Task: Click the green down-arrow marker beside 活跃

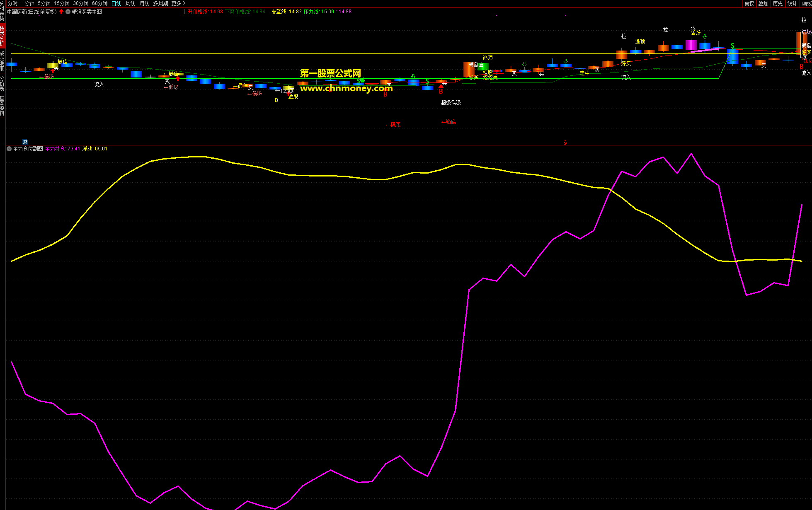Action: pyautogui.click(x=705, y=37)
